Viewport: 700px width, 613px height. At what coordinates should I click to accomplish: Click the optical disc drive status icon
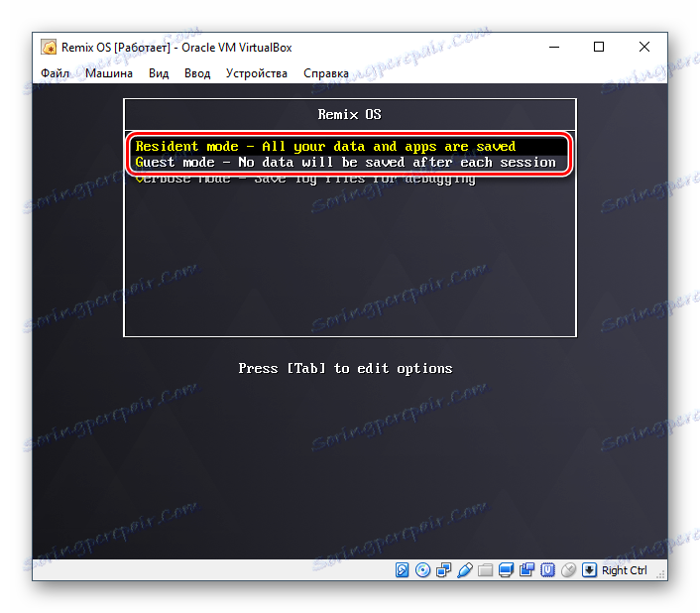[x=422, y=570]
